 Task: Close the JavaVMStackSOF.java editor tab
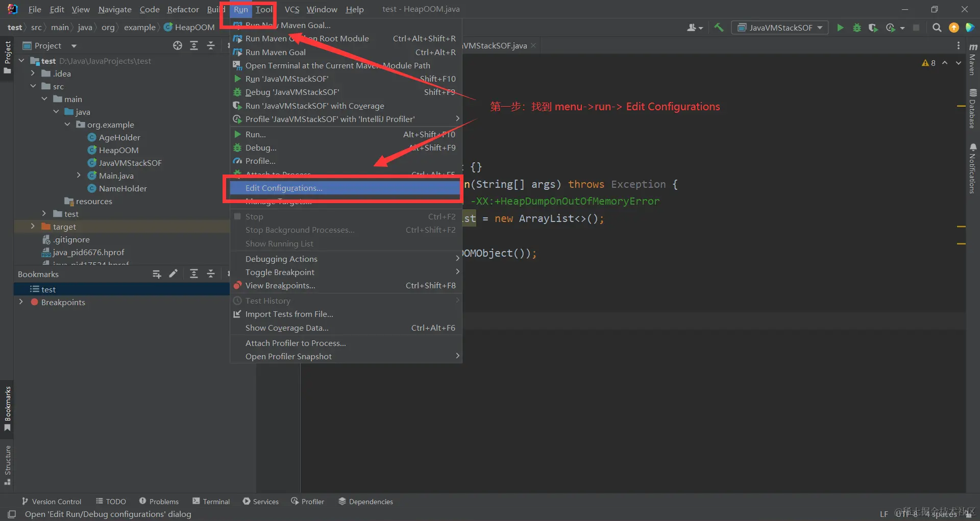tap(533, 45)
